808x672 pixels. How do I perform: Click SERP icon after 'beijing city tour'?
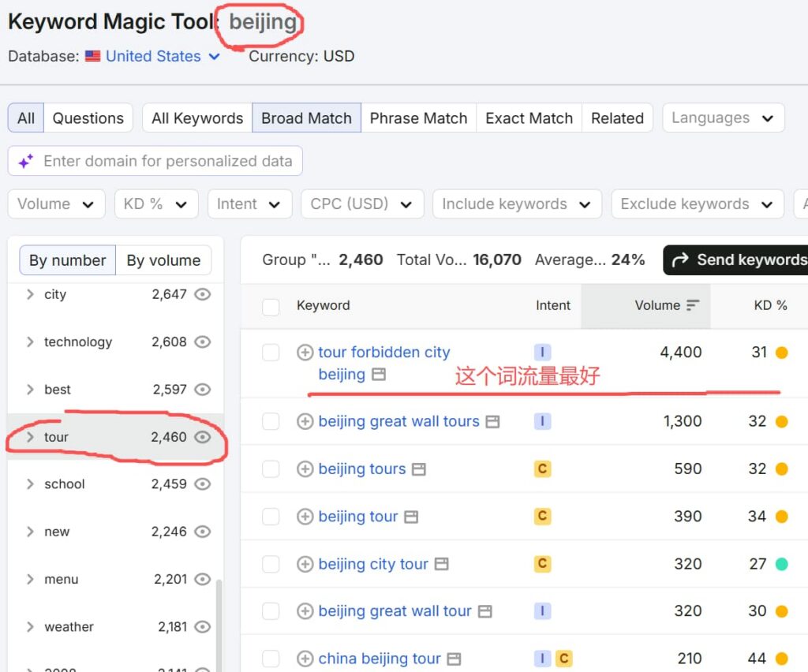(x=442, y=565)
